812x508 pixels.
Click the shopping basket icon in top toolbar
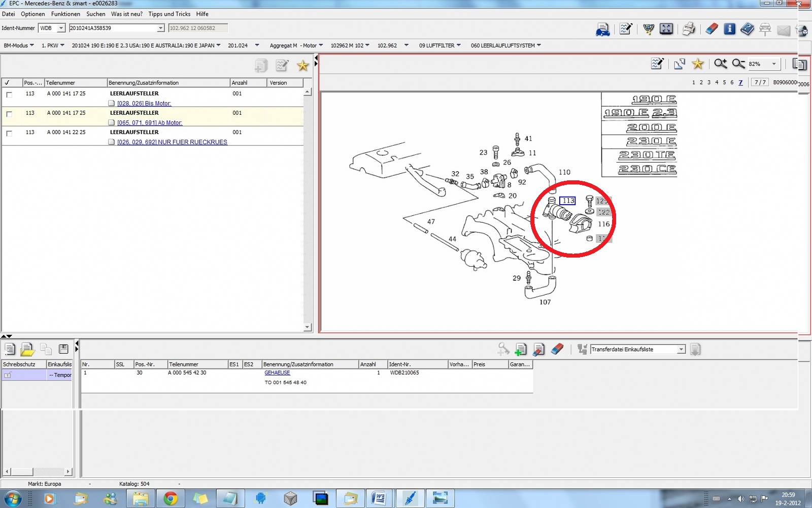[x=648, y=29]
